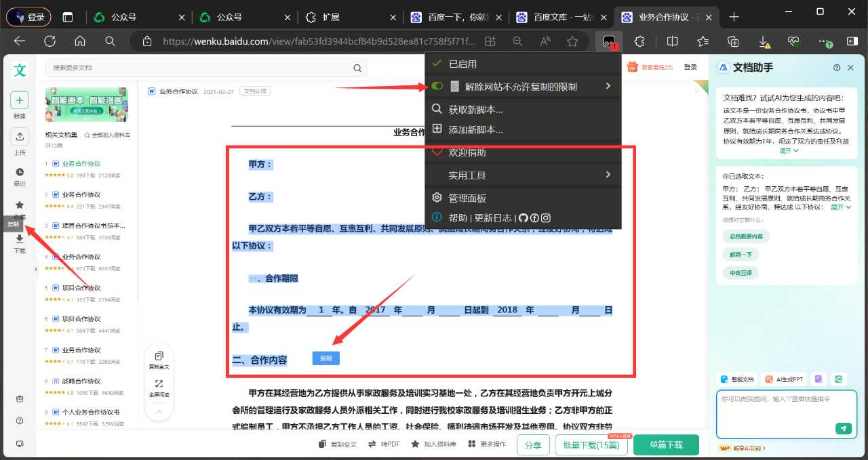Close the 文档助手 panel
Image resolution: width=868 pixels, height=460 pixels.
(x=850, y=68)
